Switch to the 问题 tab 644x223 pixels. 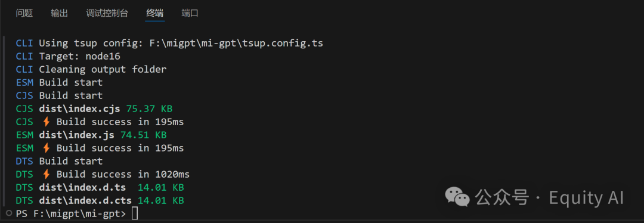[24, 13]
